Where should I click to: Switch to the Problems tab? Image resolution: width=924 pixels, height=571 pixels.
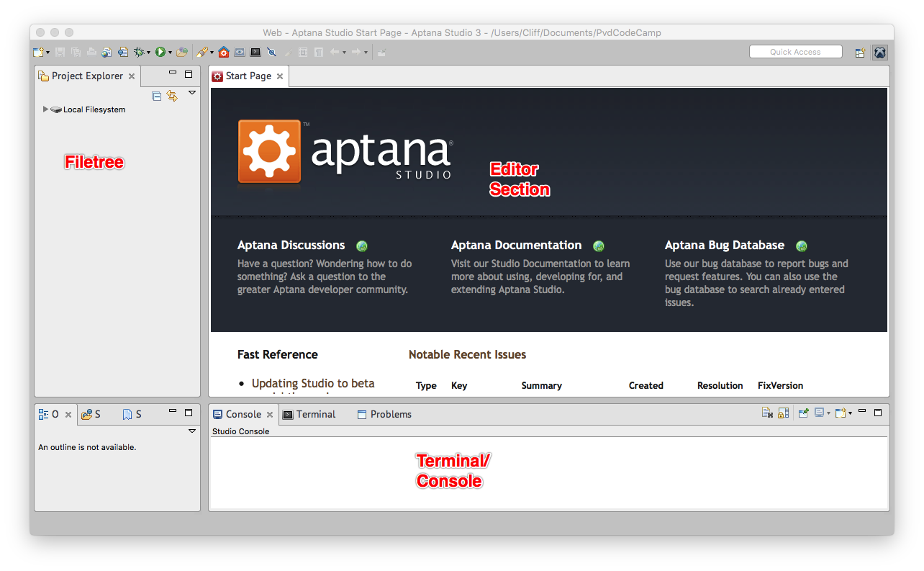384,414
